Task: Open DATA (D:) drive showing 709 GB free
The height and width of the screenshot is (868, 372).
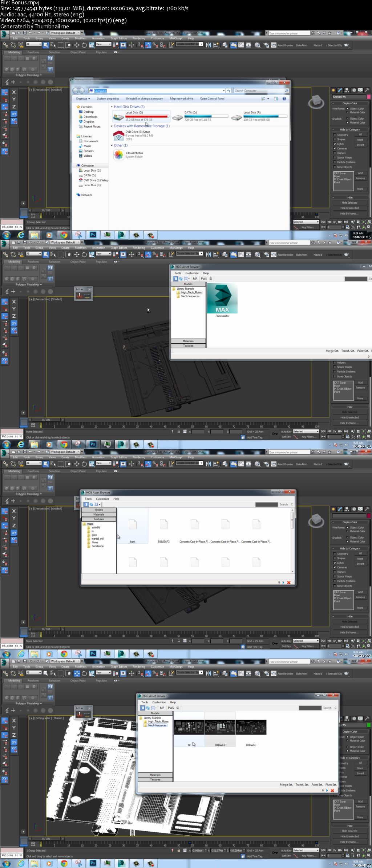Action: tap(200, 116)
